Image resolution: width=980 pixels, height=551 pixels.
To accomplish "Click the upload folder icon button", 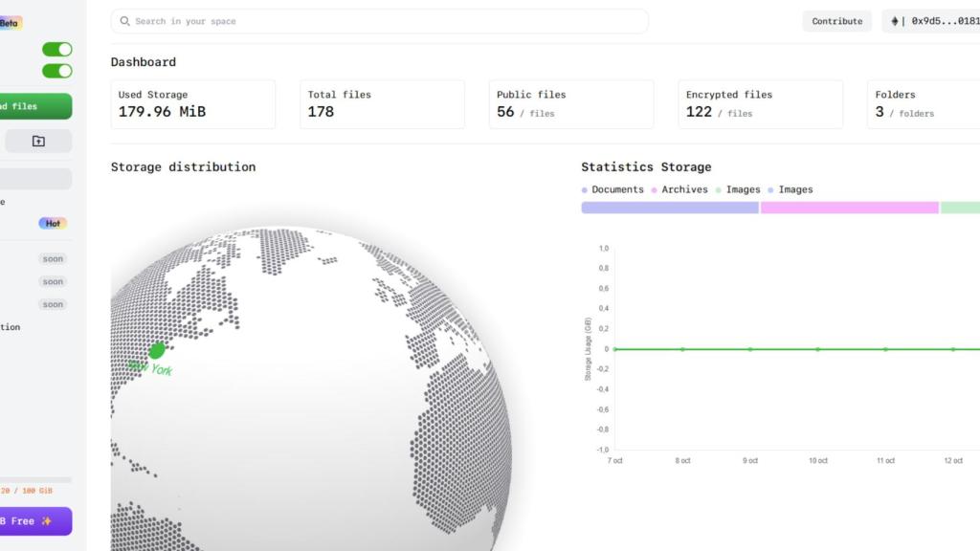I will [x=38, y=142].
